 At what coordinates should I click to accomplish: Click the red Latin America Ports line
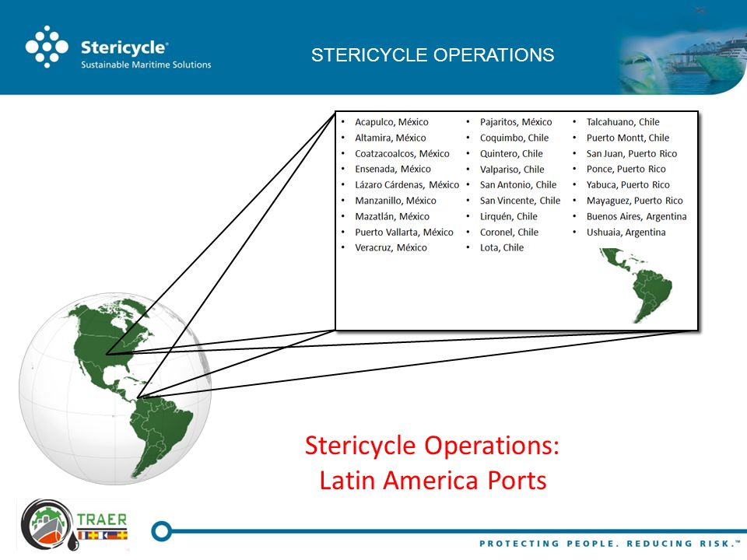click(x=433, y=480)
